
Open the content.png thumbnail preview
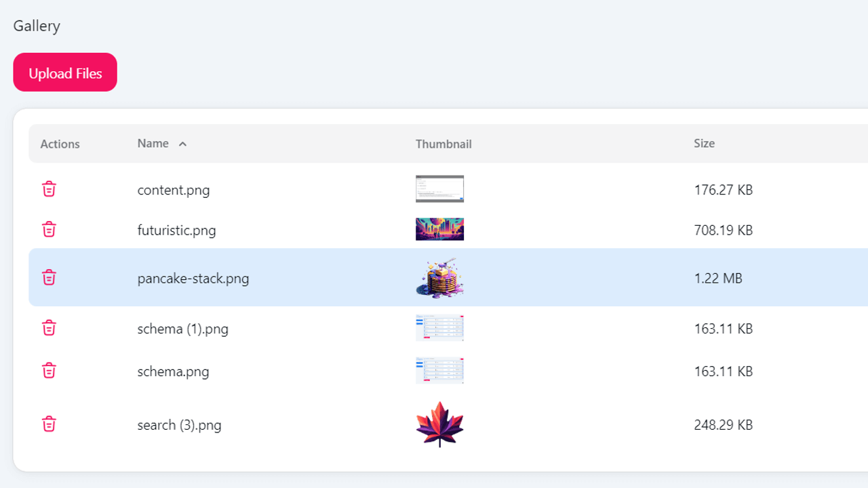coord(439,188)
